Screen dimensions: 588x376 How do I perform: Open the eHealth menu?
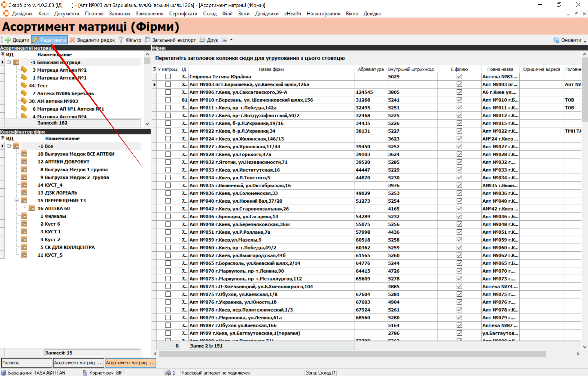pyautogui.click(x=293, y=14)
